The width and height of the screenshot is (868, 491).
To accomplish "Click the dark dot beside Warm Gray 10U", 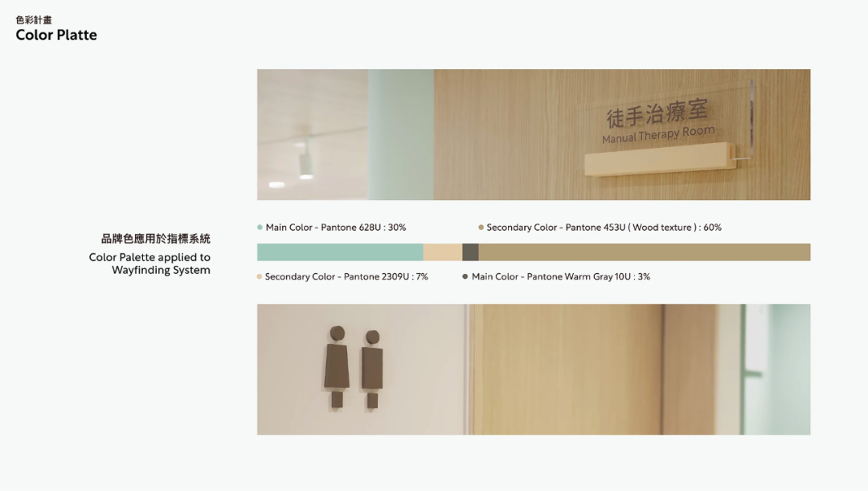I will (465, 276).
